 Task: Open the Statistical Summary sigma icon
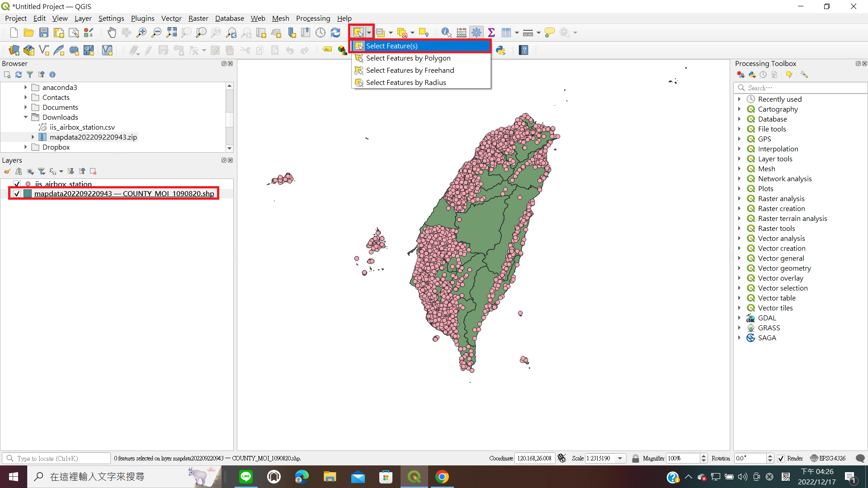pyautogui.click(x=491, y=33)
